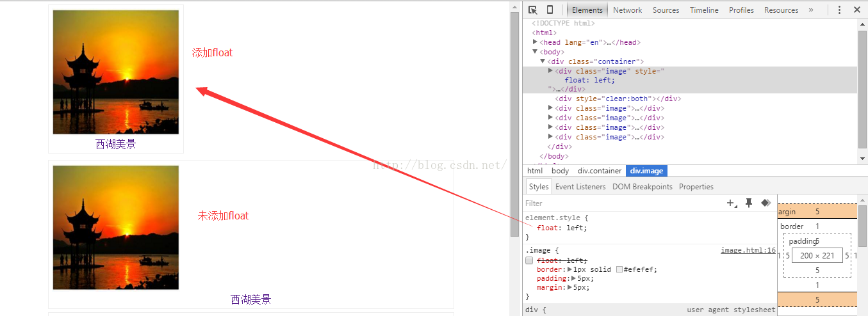This screenshot has width=868, height=316.
Task: Toggle device mode phone icon
Action: (550, 10)
